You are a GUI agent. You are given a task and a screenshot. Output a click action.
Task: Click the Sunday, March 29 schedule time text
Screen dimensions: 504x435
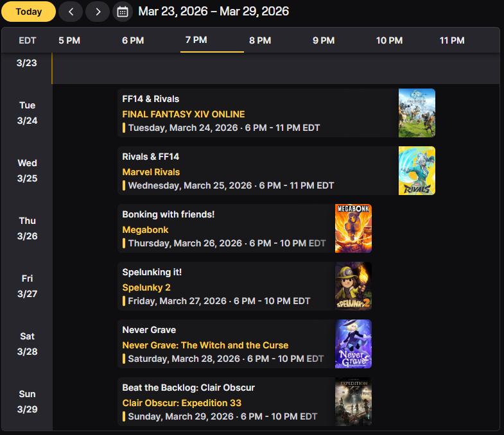tap(222, 416)
